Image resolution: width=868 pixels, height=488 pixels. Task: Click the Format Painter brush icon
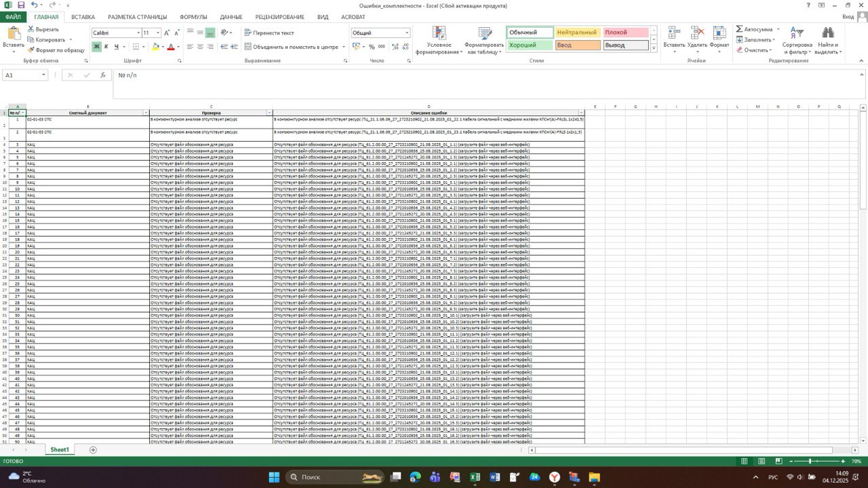click(x=31, y=50)
